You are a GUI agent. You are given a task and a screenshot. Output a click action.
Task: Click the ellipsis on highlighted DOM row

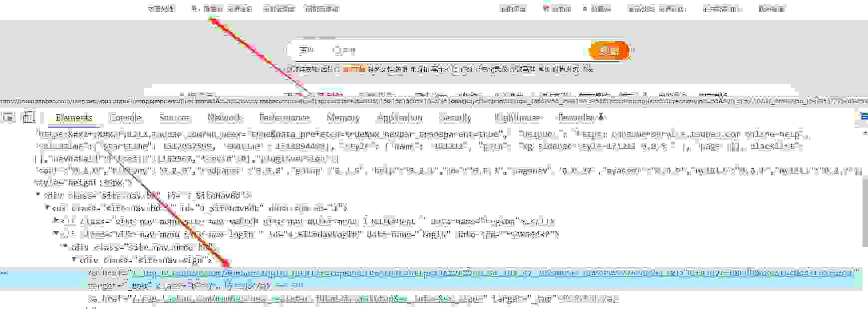[x=4, y=273]
